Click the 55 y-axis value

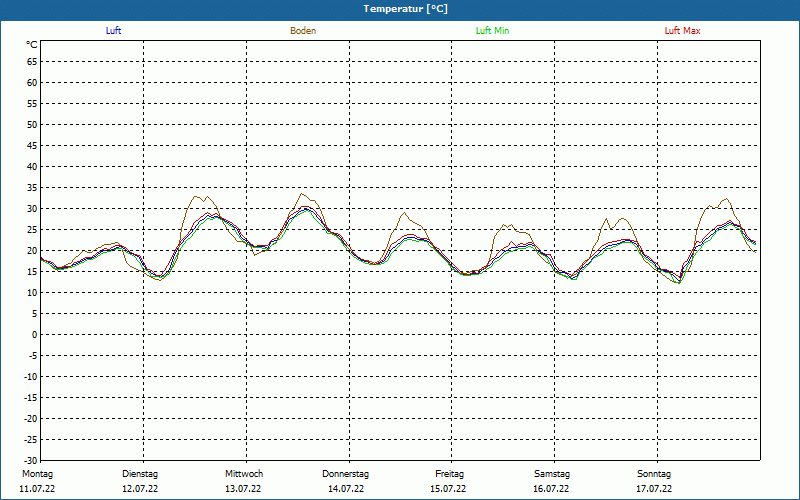click(x=32, y=104)
